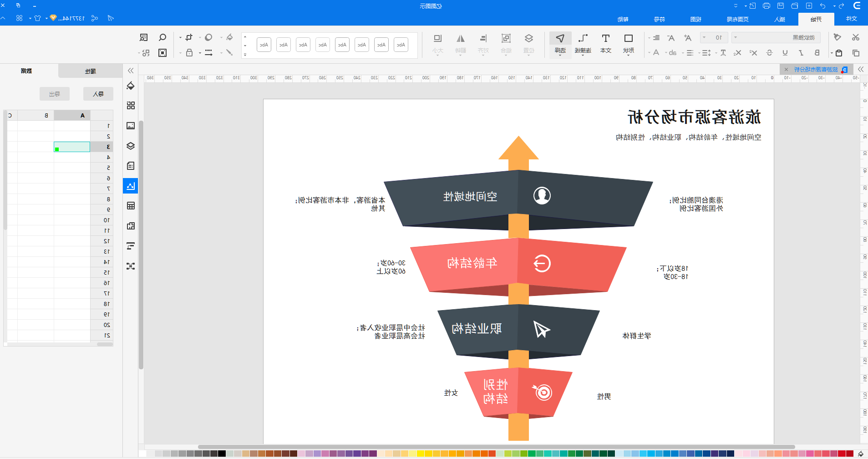This screenshot has width=868, height=459.
Task: Toggle Subscript formatting
Action: pyautogui.click(x=737, y=53)
